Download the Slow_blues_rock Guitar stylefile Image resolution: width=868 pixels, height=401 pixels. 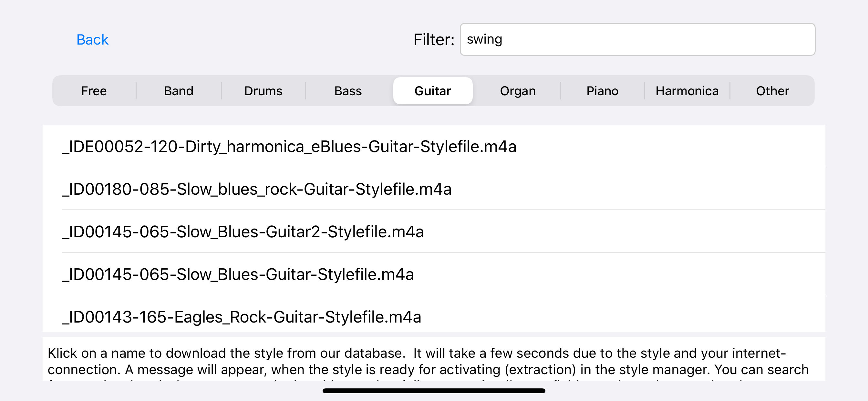(257, 189)
